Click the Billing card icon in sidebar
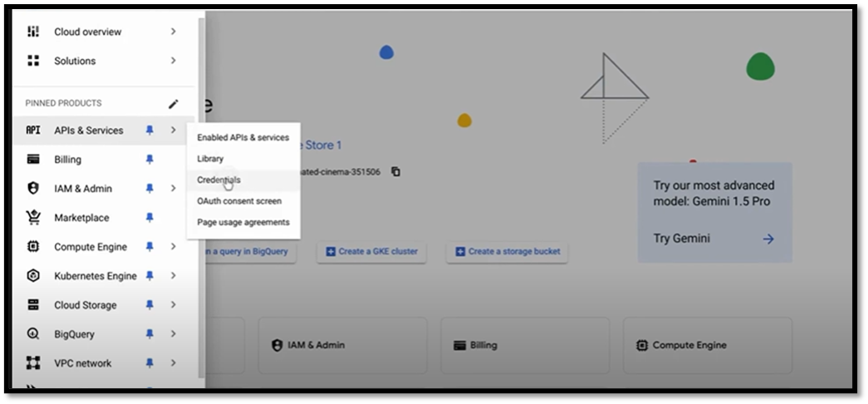 pyautogui.click(x=33, y=160)
